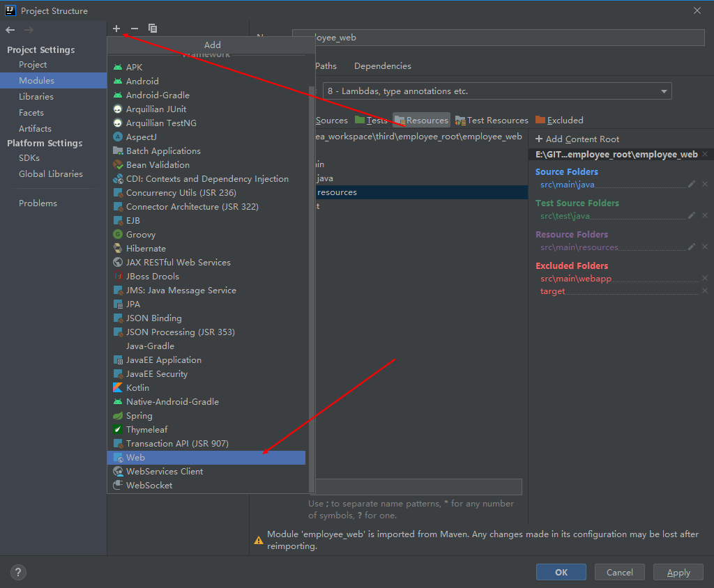714x588 pixels.
Task: Unexclude the target folder
Action: point(705,291)
